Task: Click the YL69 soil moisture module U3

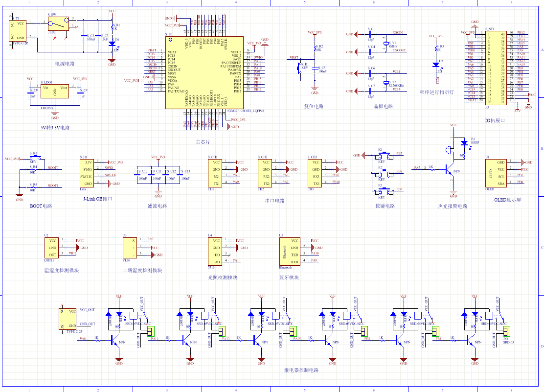Action: point(130,248)
